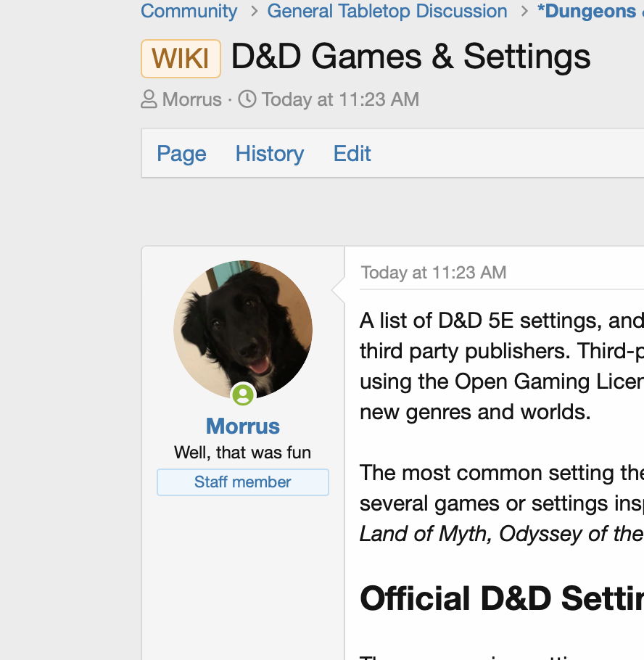Click the author user icon under title
Viewport: 644px width, 660px height.
click(x=149, y=99)
